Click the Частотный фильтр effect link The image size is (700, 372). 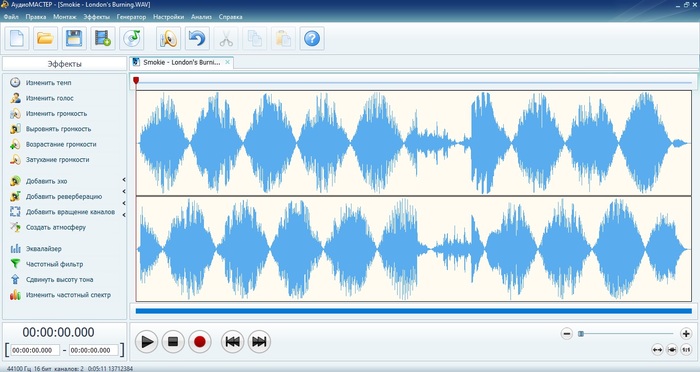[54, 264]
